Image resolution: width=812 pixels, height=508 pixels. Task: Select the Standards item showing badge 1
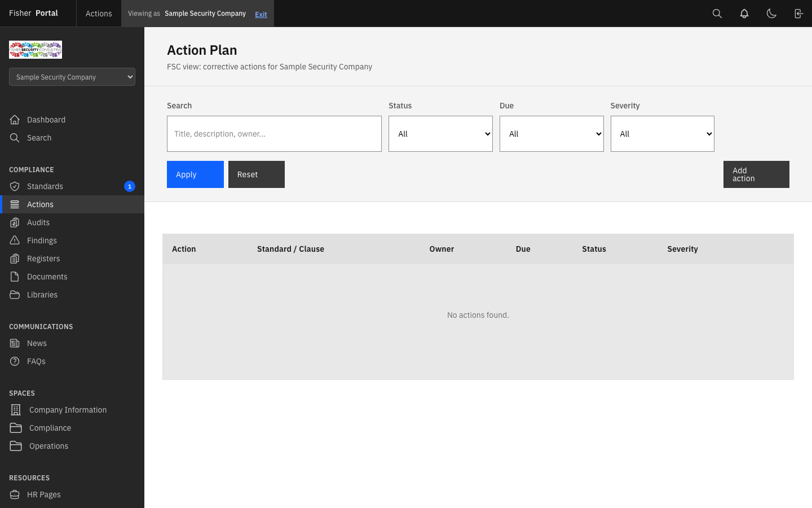click(x=45, y=186)
